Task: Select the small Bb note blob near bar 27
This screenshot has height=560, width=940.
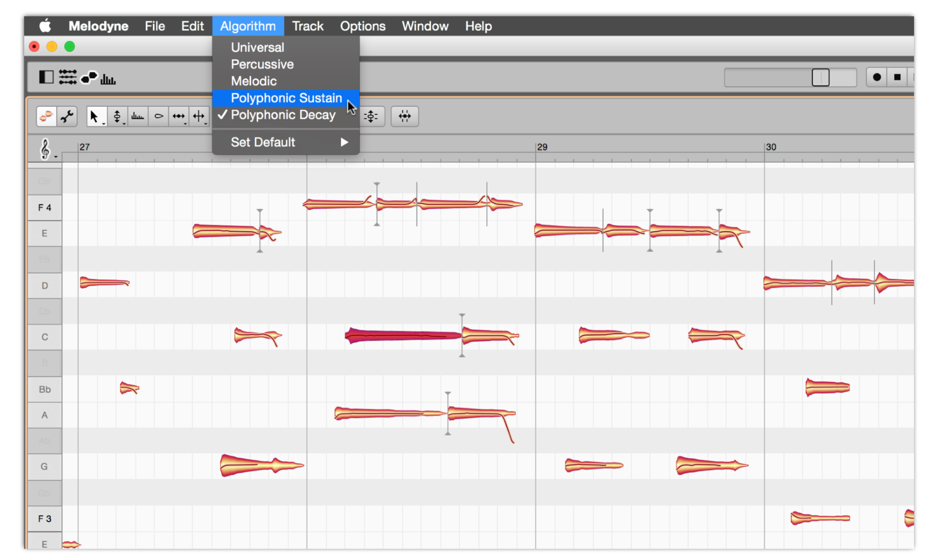Action: (129, 388)
